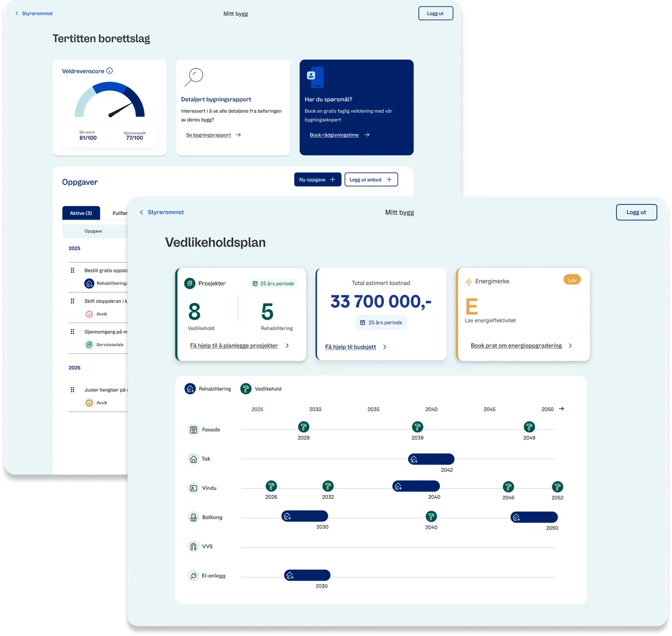
Task: Open Book prat om energioppgradering link
Action: [x=521, y=345]
